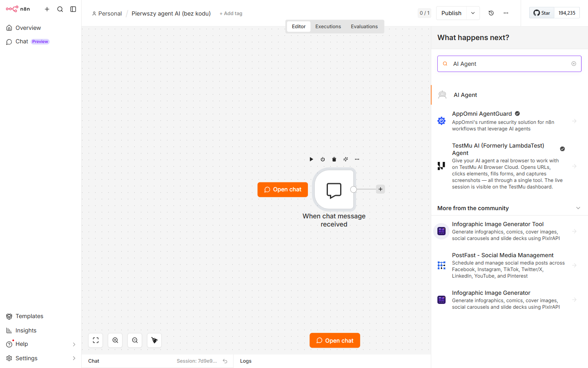The height and width of the screenshot is (368, 588).
Task: Open chat button beside trigger node
Action: [x=283, y=190]
